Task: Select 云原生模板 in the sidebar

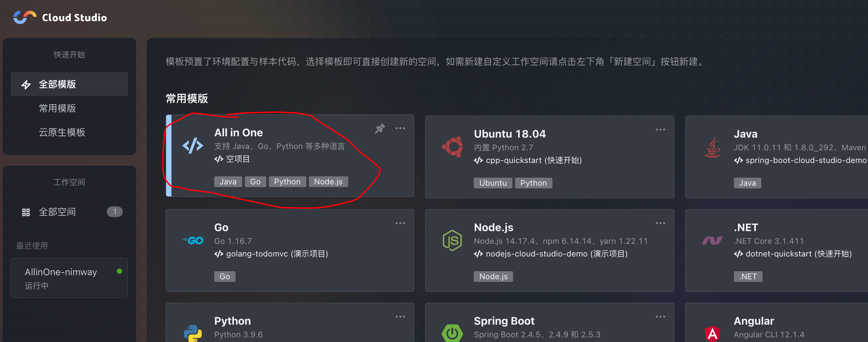Action: click(62, 132)
